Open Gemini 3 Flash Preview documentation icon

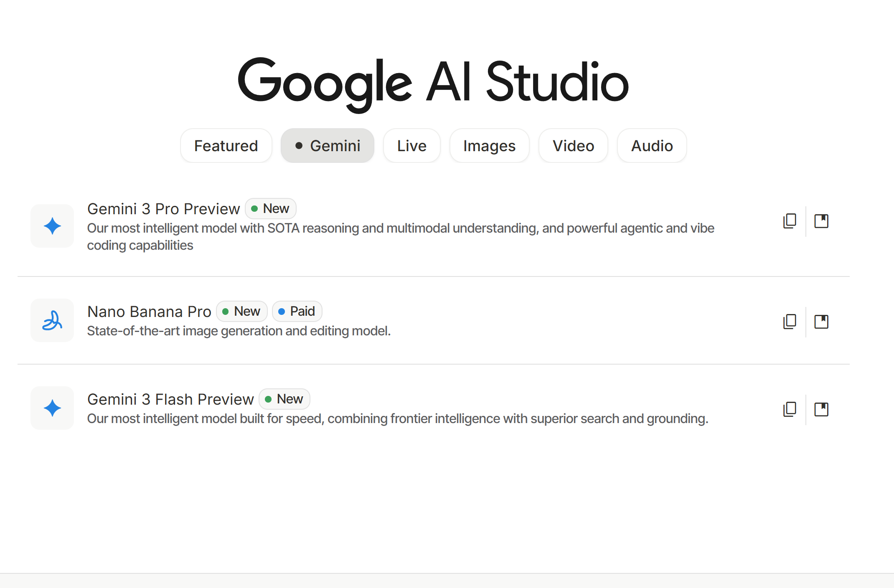821,409
